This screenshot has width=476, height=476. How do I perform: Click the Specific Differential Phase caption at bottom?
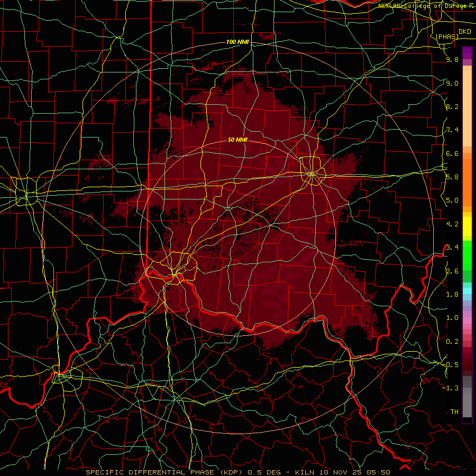coord(238,472)
